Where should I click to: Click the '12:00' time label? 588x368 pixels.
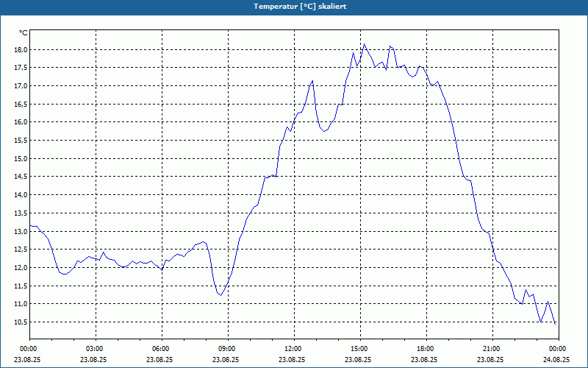293,349
